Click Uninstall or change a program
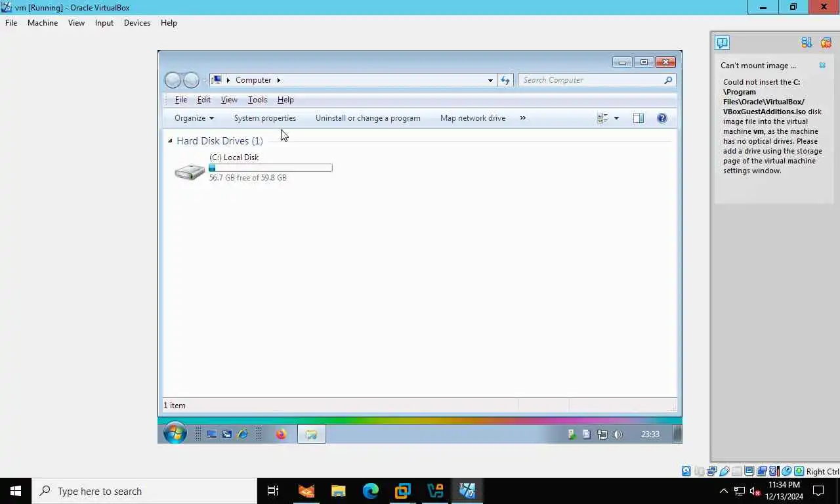The image size is (840, 504). pos(368,118)
